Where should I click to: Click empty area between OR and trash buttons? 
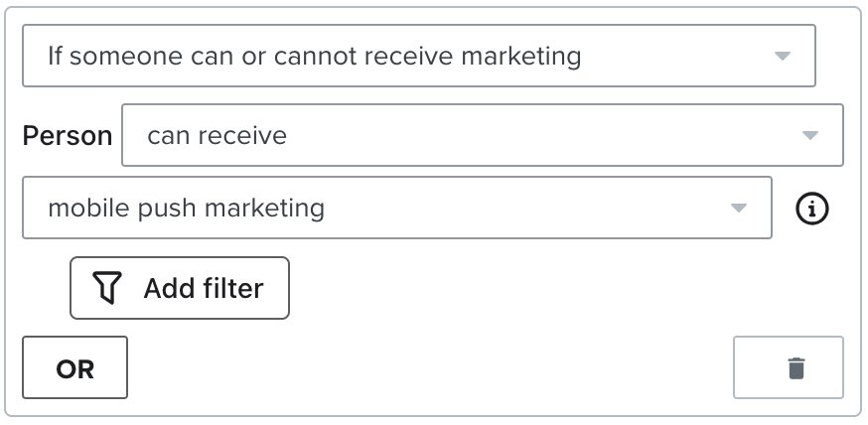coord(427,368)
